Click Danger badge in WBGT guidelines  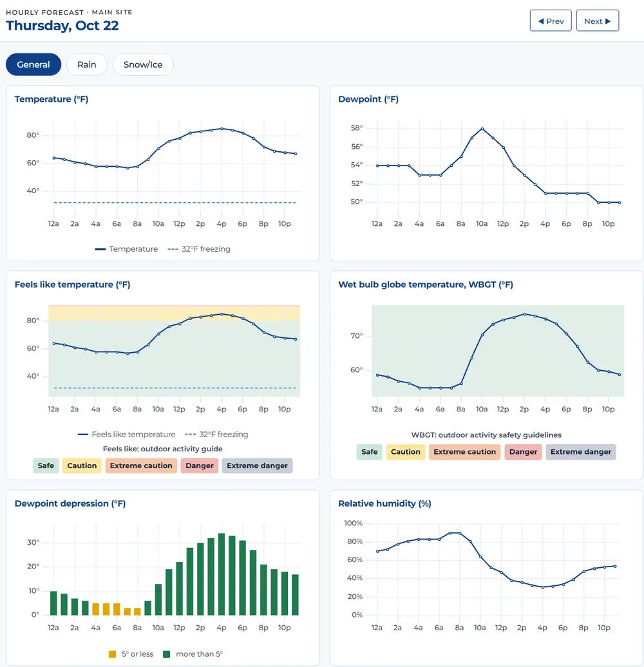tap(523, 452)
